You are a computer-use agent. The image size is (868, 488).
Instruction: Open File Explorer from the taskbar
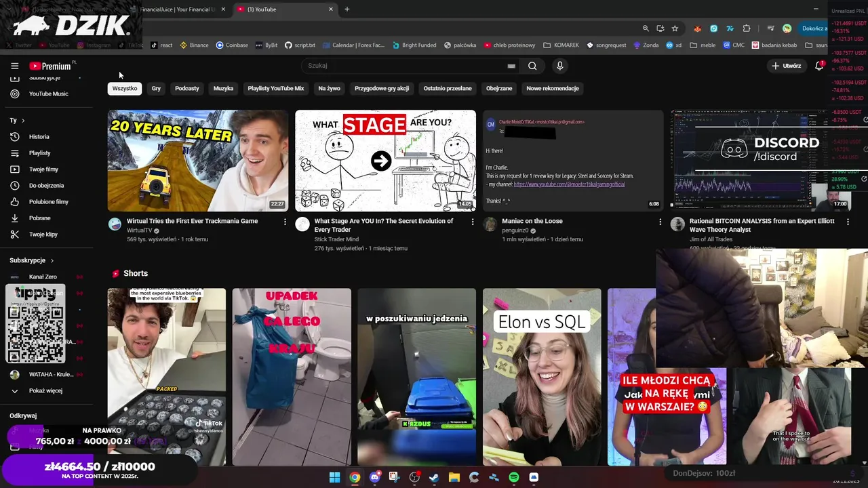(x=454, y=477)
